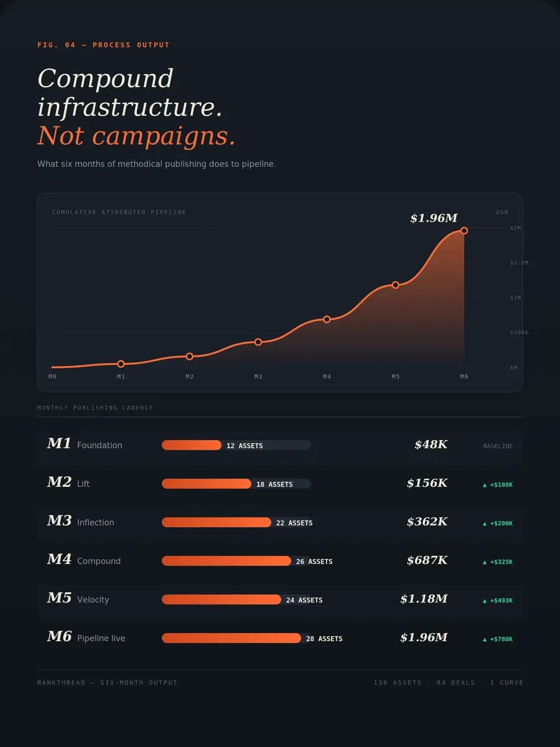Select the $362K value
The width and height of the screenshot is (560, 747).
click(x=427, y=522)
